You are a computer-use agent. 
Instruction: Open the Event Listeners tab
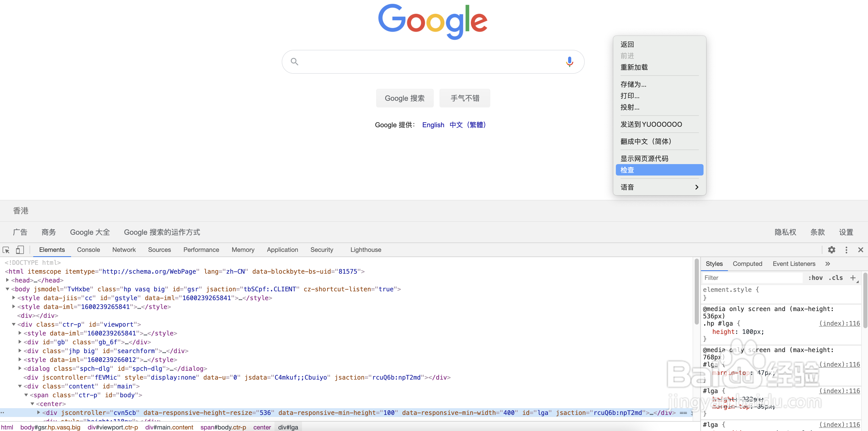click(794, 264)
